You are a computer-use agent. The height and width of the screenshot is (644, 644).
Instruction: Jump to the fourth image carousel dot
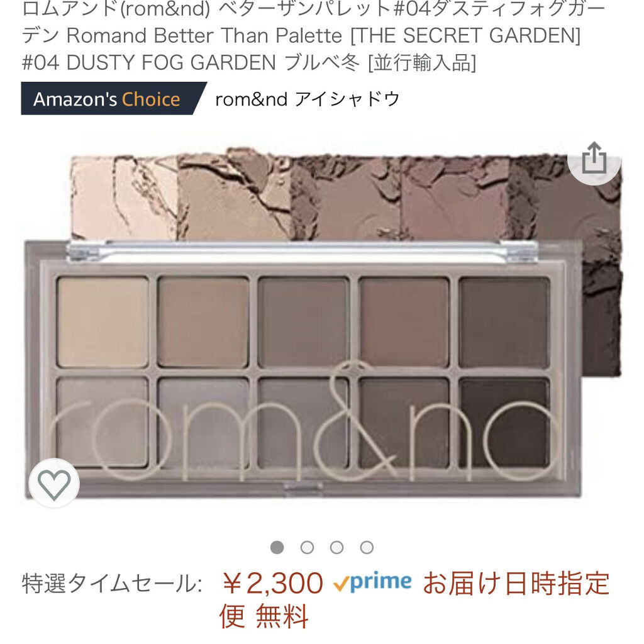(x=367, y=548)
